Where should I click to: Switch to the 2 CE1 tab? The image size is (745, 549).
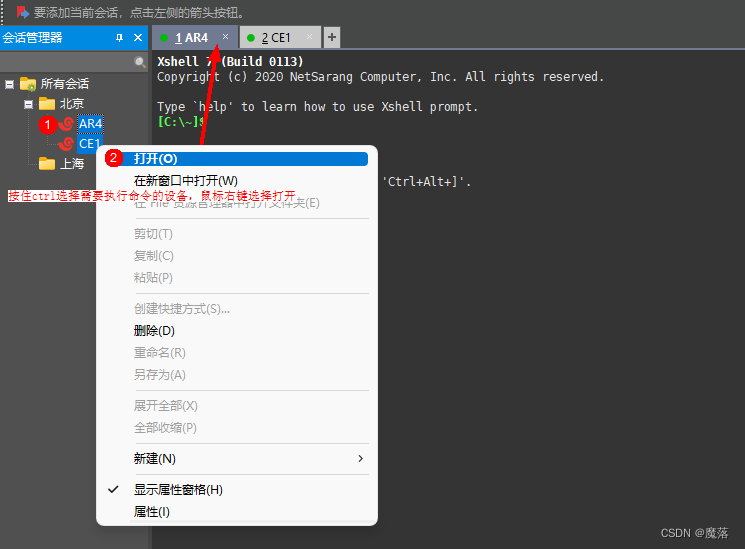pyautogui.click(x=276, y=38)
